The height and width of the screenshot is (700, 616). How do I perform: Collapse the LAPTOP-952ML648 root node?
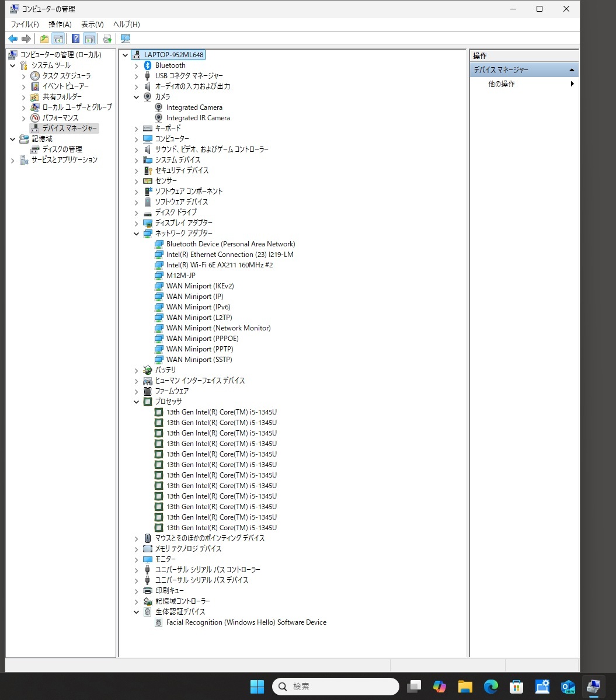click(126, 55)
